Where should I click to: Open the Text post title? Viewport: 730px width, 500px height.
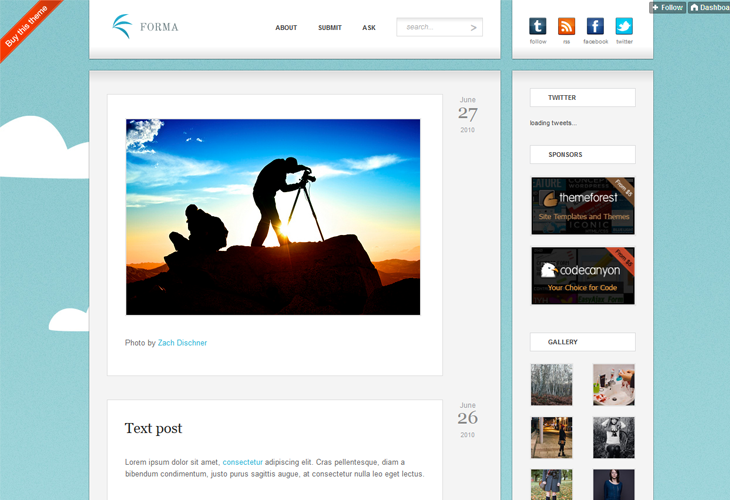[153, 428]
